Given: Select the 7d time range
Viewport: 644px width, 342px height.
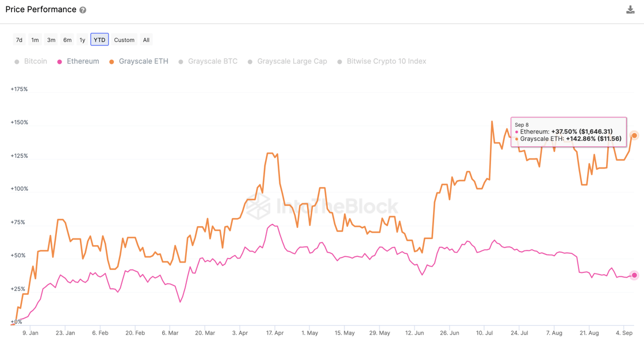Looking at the screenshot, I should (x=19, y=40).
